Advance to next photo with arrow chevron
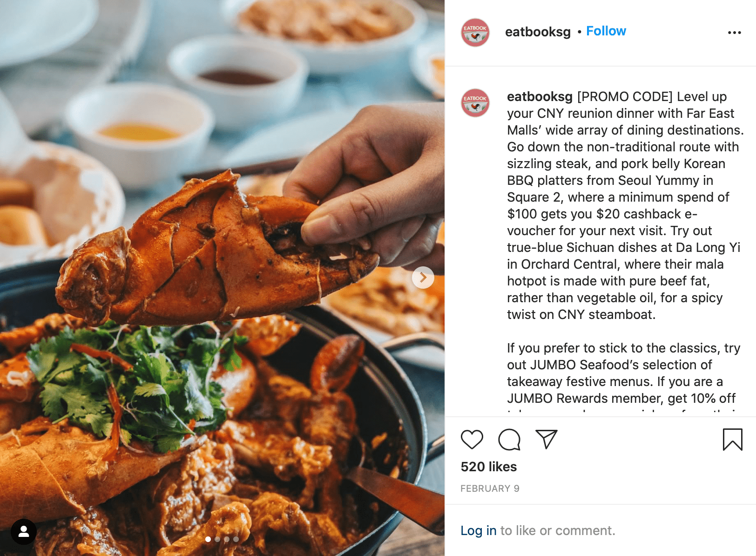The width and height of the screenshot is (756, 556). 423,278
